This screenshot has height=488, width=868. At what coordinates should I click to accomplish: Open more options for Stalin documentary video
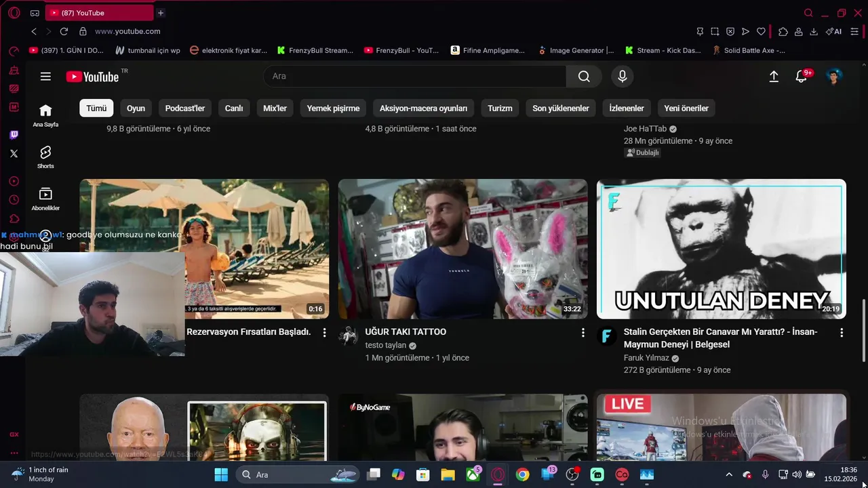[x=842, y=333]
